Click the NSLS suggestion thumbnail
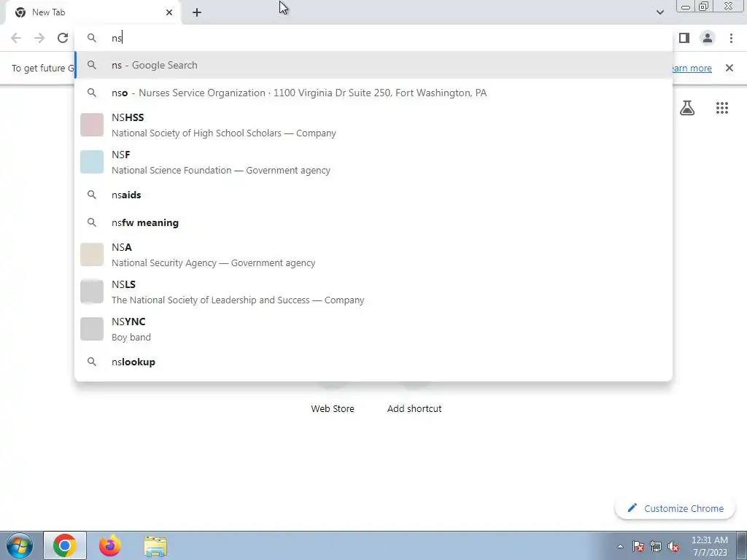 coord(92,292)
